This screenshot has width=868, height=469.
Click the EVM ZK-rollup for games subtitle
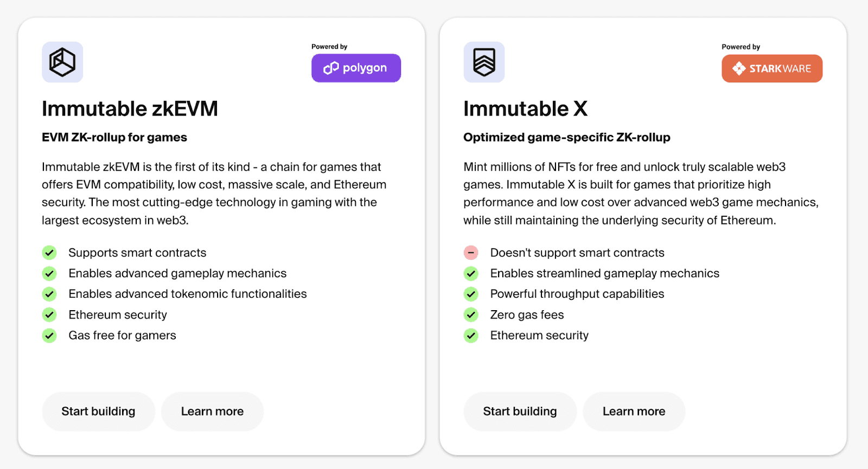[114, 137]
